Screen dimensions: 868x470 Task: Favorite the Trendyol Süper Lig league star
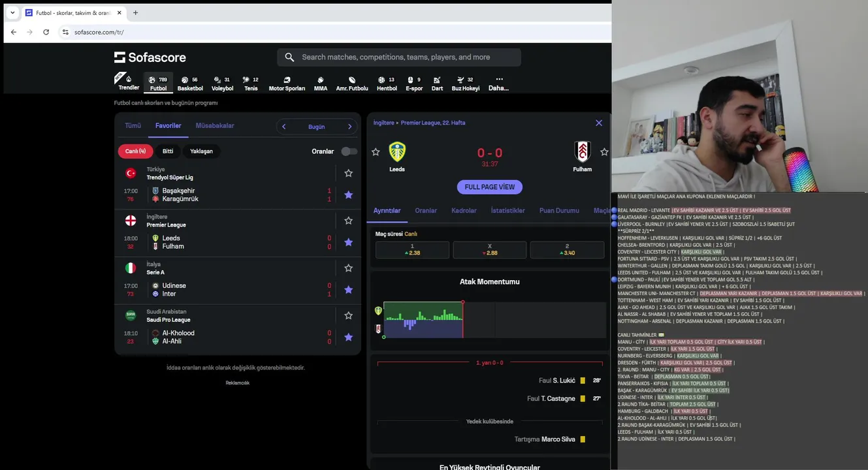coord(348,173)
